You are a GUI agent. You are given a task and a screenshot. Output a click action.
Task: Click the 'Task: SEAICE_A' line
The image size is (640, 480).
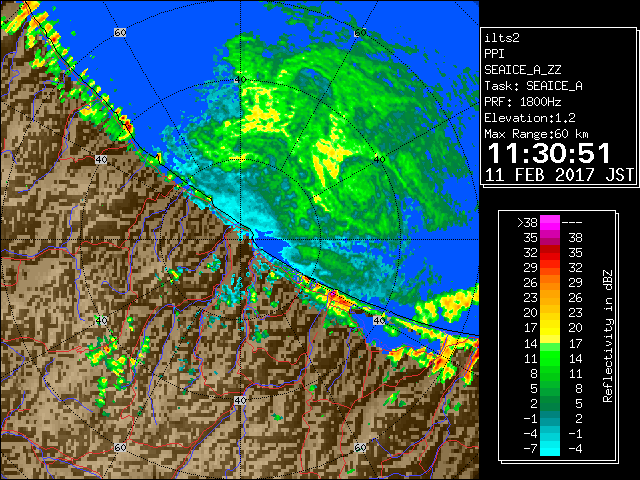[x=533, y=86]
